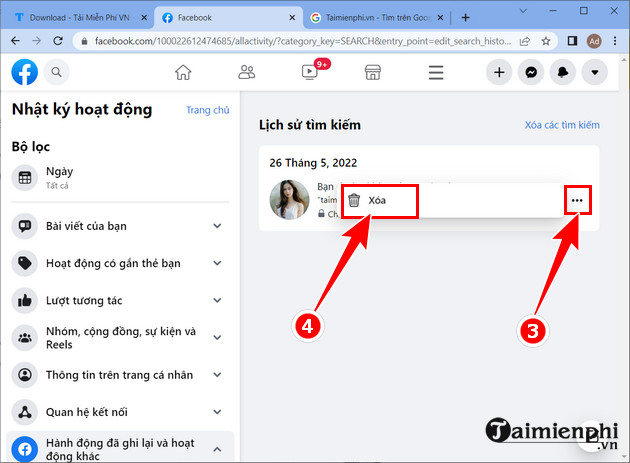Go to Facebook Home icon
The height and width of the screenshot is (463, 630).
tap(183, 72)
